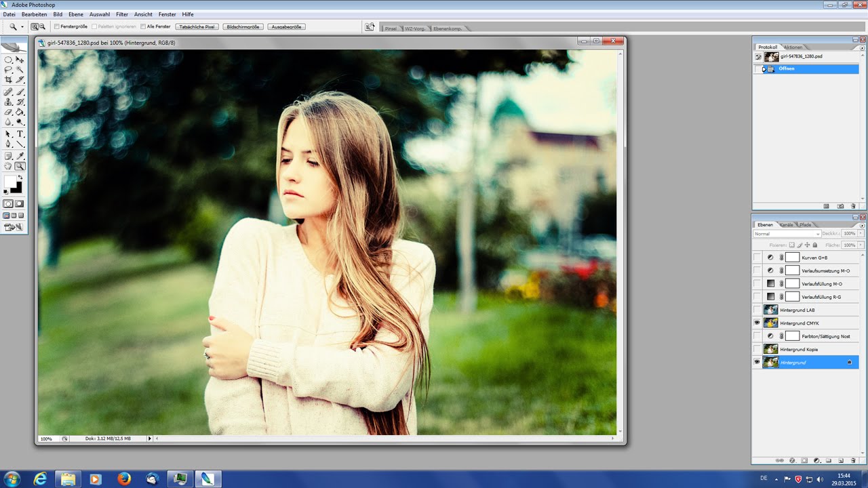Open the Ebene menu

tap(76, 14)
